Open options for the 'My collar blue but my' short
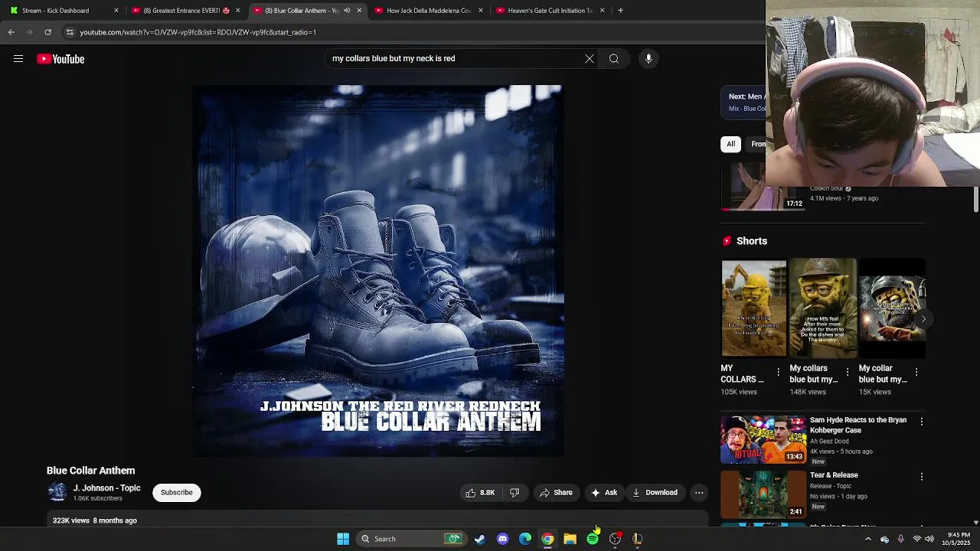 [x=916, y=372]
